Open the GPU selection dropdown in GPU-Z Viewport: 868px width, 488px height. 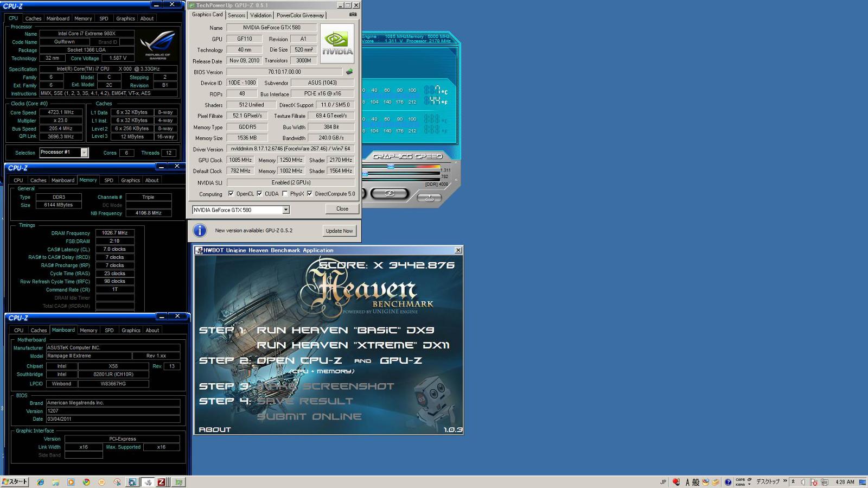click(x=286, y=210)
